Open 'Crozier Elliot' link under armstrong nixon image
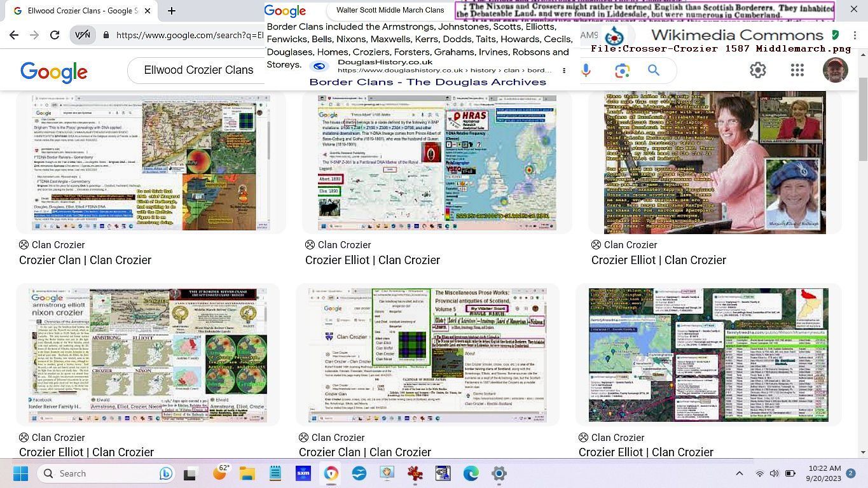Viewport: 868px width, 488px height. 86,452
